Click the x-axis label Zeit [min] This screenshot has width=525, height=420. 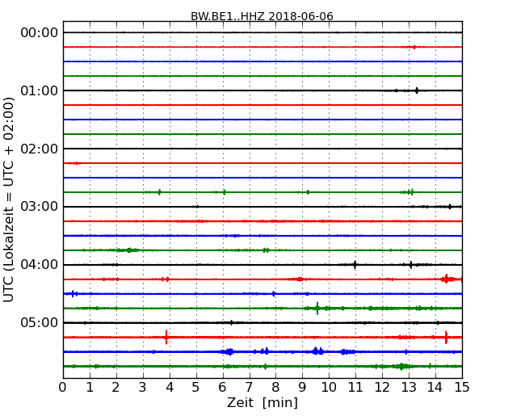(262, 402)
